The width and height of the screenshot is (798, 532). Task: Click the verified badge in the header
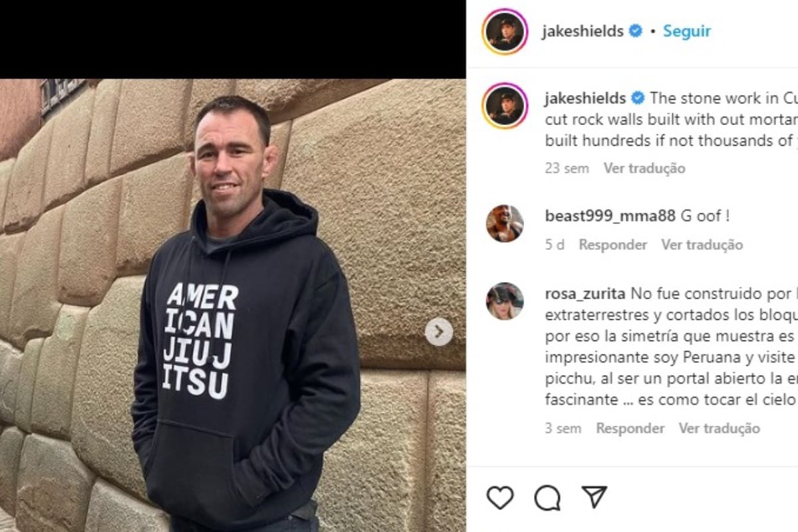tap(636, 31)
